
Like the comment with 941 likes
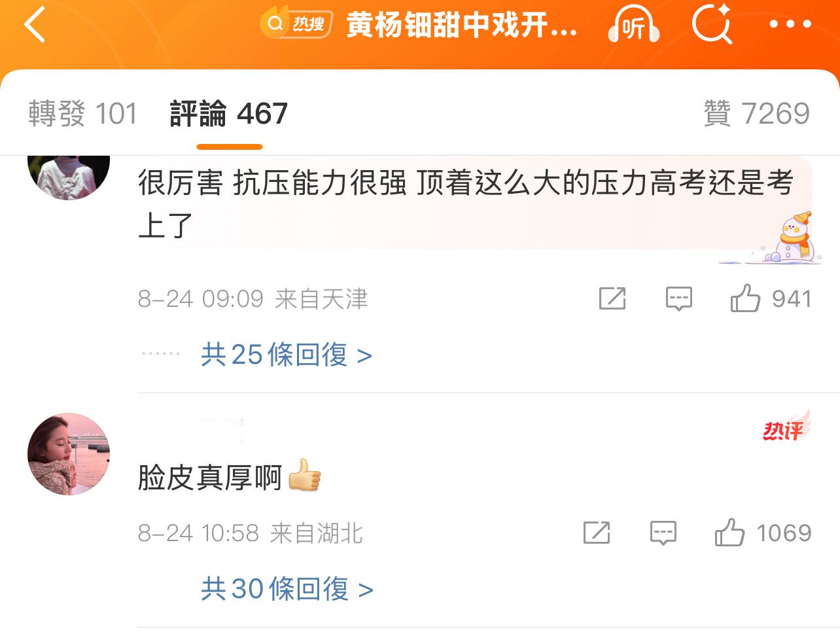(771, 298)
